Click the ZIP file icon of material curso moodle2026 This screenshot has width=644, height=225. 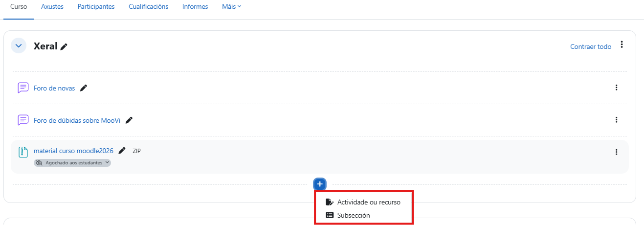coord(23,152)
